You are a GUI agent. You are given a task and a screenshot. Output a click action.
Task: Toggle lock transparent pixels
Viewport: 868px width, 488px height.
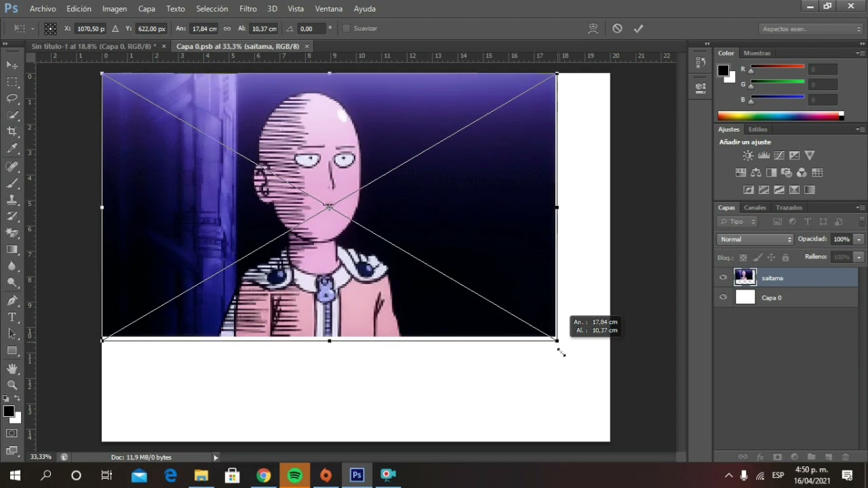coord(743,258)
